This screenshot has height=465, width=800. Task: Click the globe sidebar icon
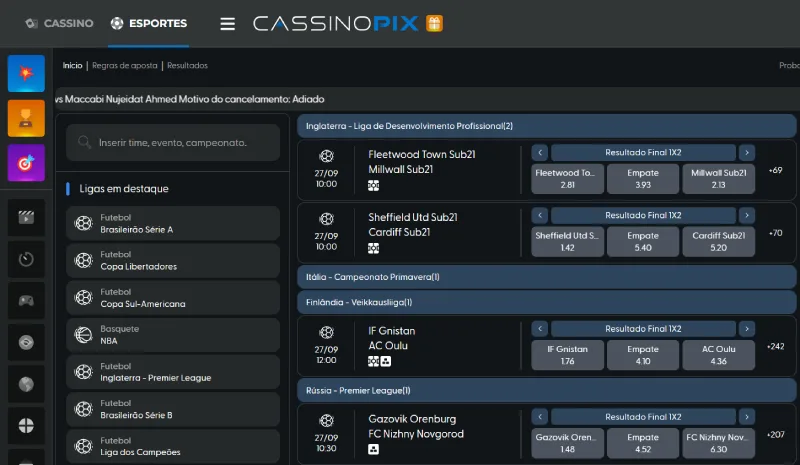click(26, 384)
